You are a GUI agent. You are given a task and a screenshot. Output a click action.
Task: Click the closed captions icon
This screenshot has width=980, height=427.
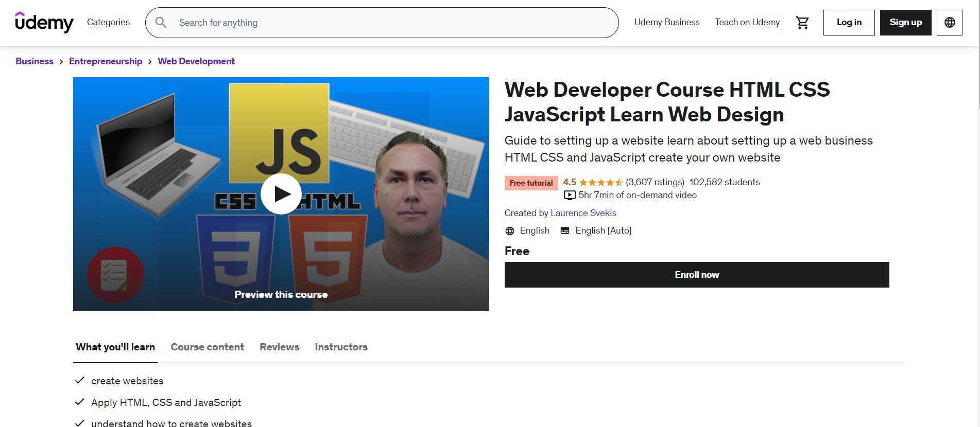click(565, 231)
